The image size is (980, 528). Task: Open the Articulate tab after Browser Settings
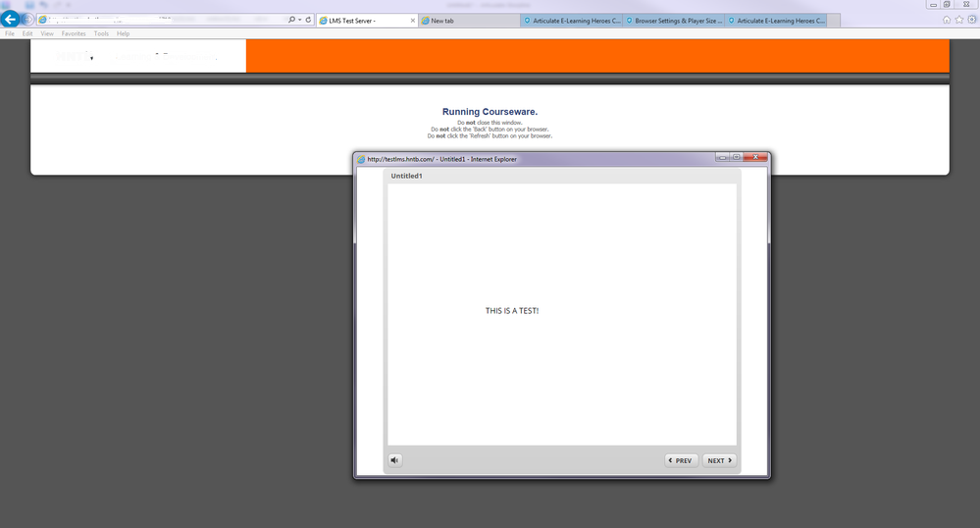pyautogui.click(x=776, y=21)
